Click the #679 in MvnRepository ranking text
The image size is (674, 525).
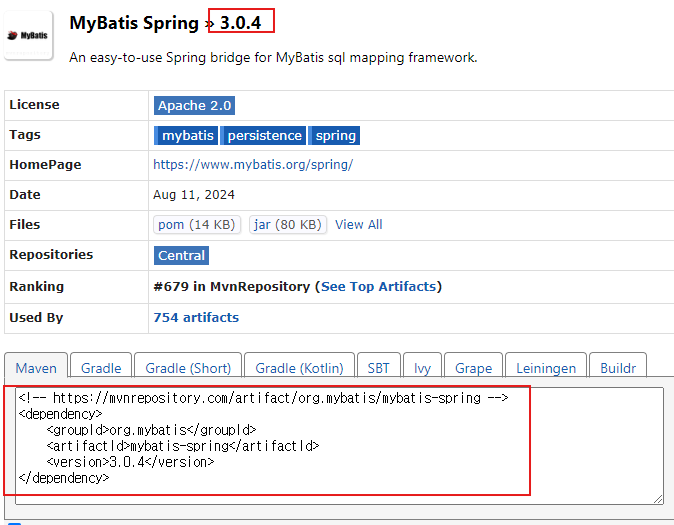pyautogui.click(x=231, y=286)
